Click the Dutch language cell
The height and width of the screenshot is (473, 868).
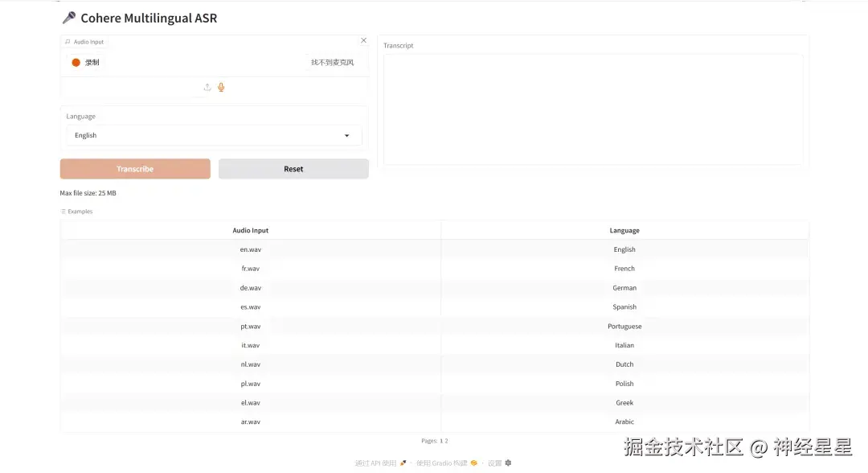(624, 364)
